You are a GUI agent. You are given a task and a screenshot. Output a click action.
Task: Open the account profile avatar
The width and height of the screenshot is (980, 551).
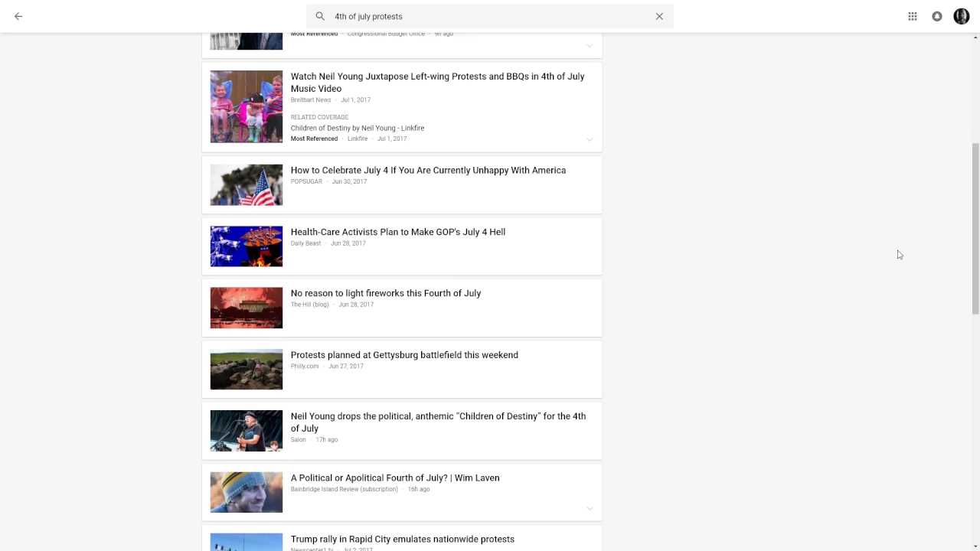(x=962, y=16)
